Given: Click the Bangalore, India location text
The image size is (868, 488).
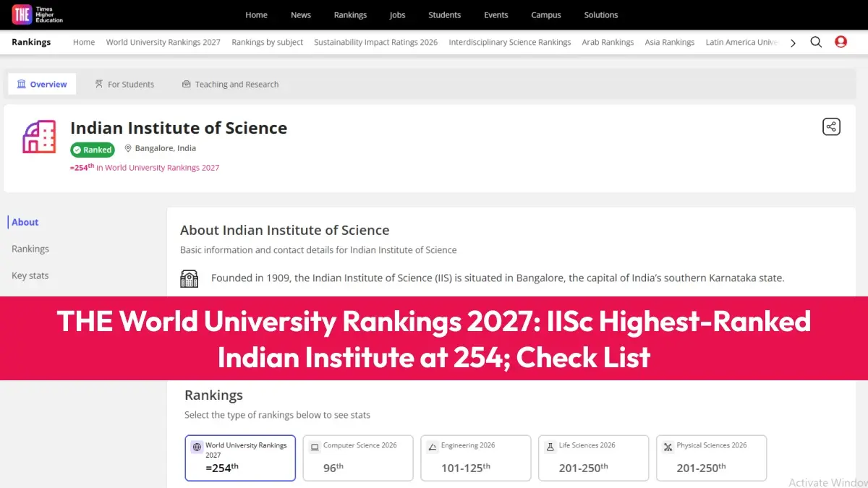Looking at the screenshot, I should tap(166, 148).
